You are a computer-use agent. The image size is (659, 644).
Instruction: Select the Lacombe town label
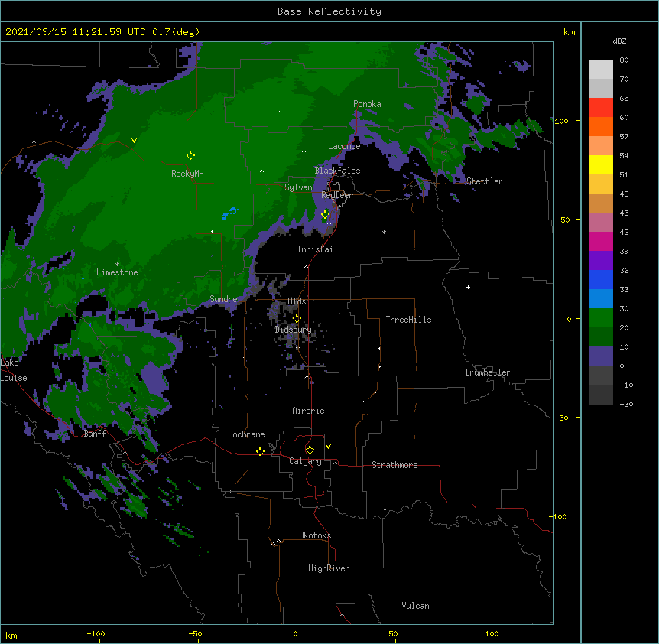(344, 146)
